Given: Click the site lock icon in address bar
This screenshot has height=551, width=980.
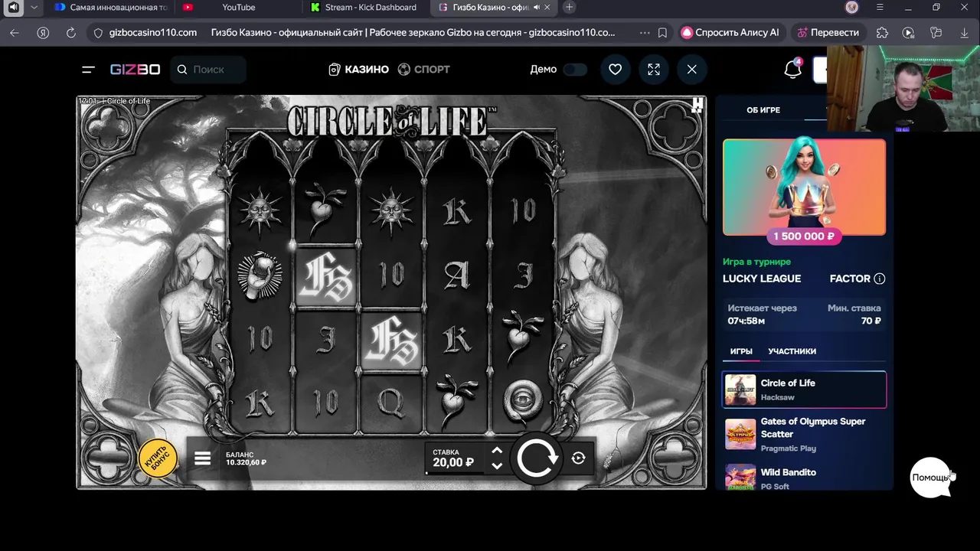Looking at the screenshot, I should click(x=97, y=33).
